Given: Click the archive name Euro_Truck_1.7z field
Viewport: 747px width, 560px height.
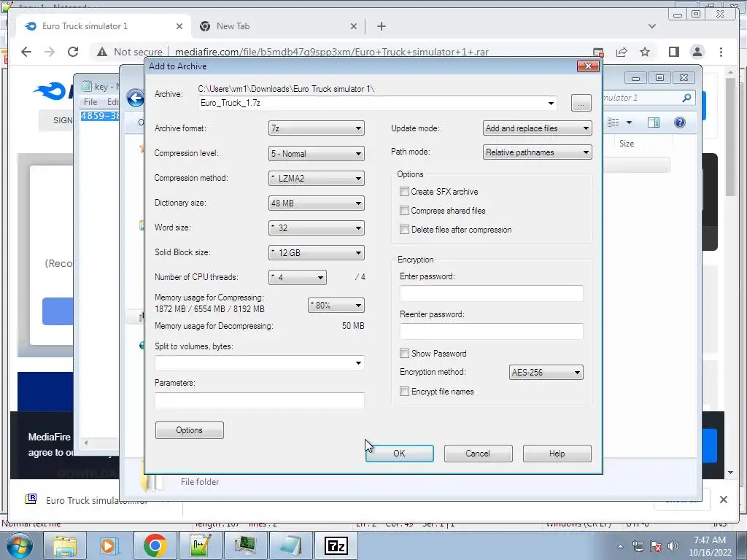Looking at the screenshot, I should coord(377,103).
